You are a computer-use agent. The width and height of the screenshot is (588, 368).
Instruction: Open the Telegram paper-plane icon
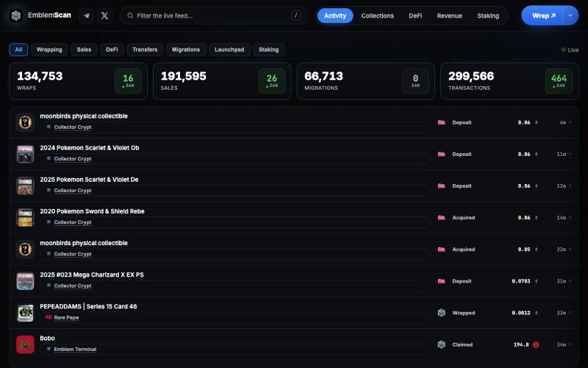86,15
